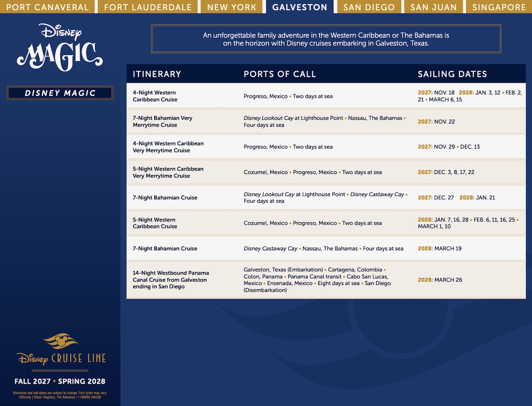Select 5-Night Western Caribbean Very Merrytime Cruise
Image resolution: width=532 pixels, height=406 pixels.
tap(168, 172)
